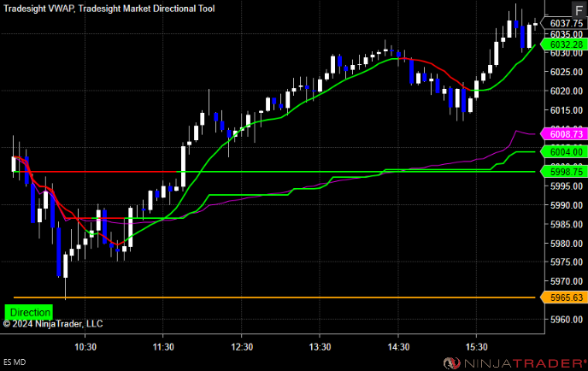Click the green Direction indicator label
The width and height of the screenshot is (588, 371).
(x=29, y=312)
